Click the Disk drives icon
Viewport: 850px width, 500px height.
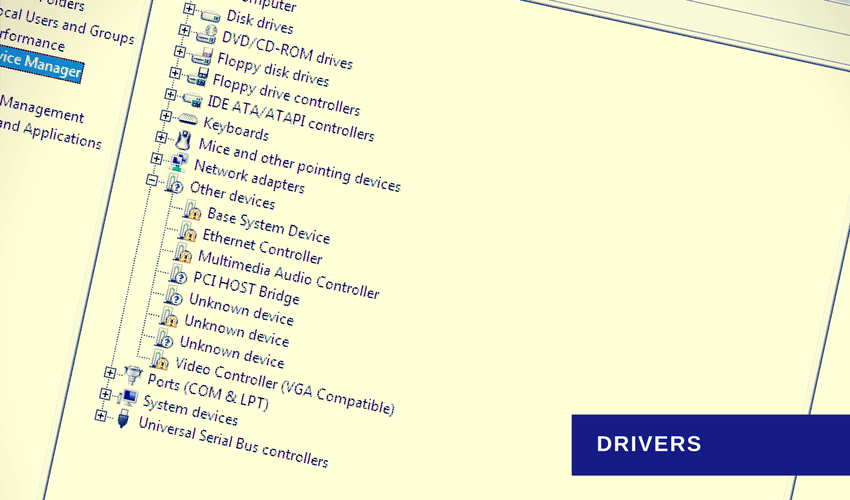click(x=210, y=14)
